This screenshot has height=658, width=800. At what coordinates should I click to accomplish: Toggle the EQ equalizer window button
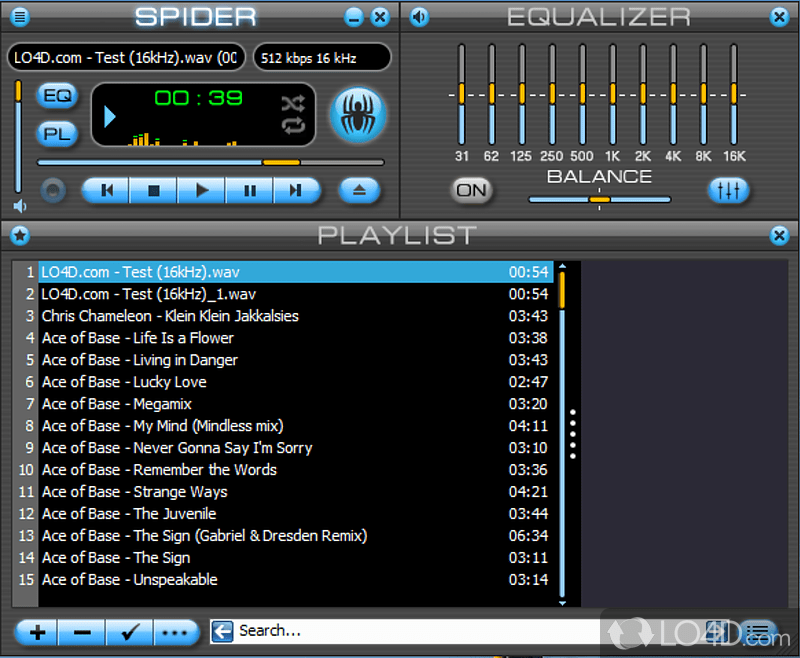click(x=57, y=95)
